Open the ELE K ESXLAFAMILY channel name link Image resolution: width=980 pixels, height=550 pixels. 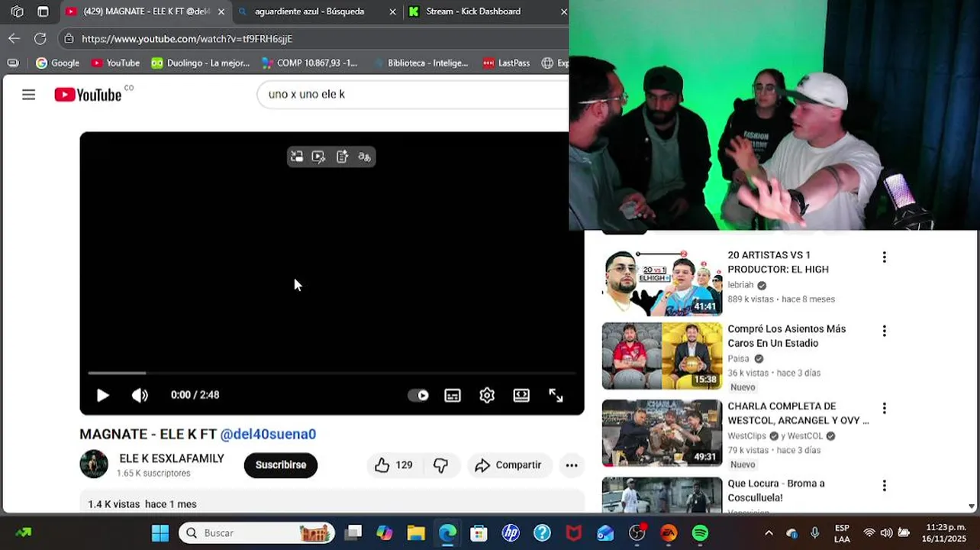click(172, 458)
